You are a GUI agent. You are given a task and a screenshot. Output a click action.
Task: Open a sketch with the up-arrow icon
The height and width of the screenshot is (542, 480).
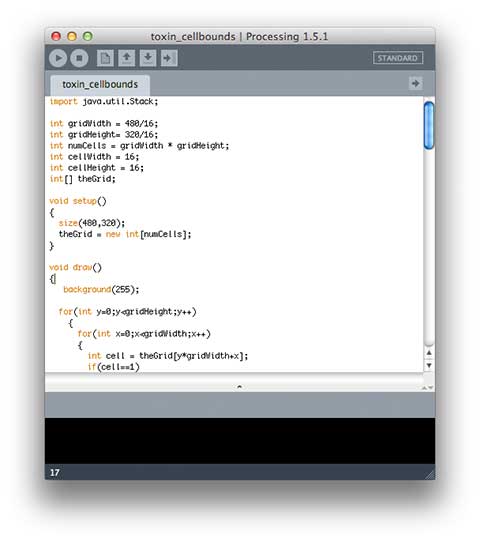pos(126,58)
